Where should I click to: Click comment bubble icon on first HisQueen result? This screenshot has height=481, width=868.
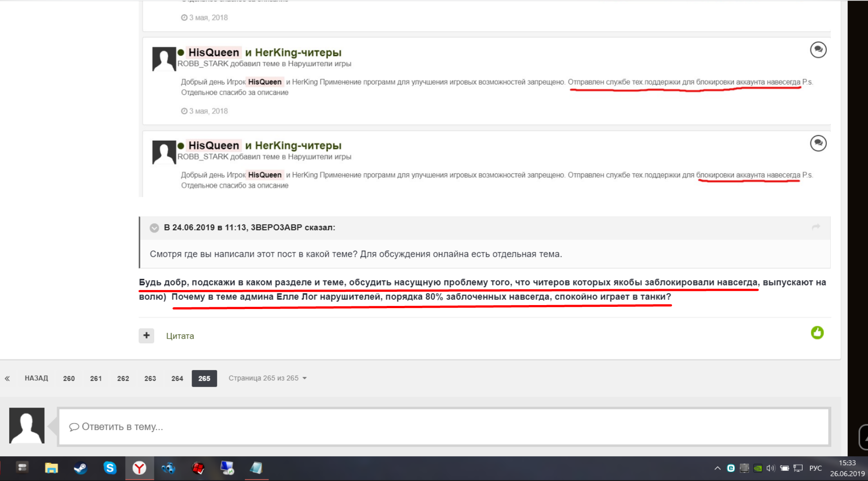click(818, 50)
